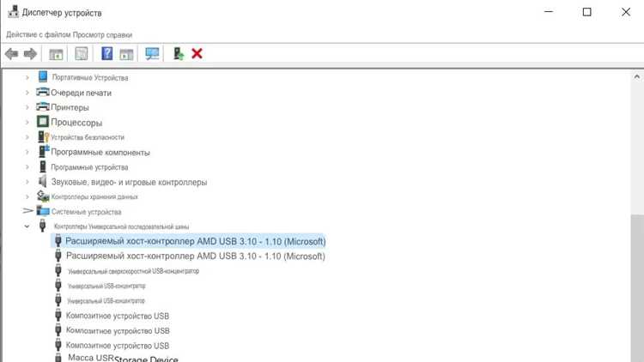This screenshot has height=362, width=644.
Task: Expand Звуковые, видео- и игровые контроллеры
Action: point(27,182)
